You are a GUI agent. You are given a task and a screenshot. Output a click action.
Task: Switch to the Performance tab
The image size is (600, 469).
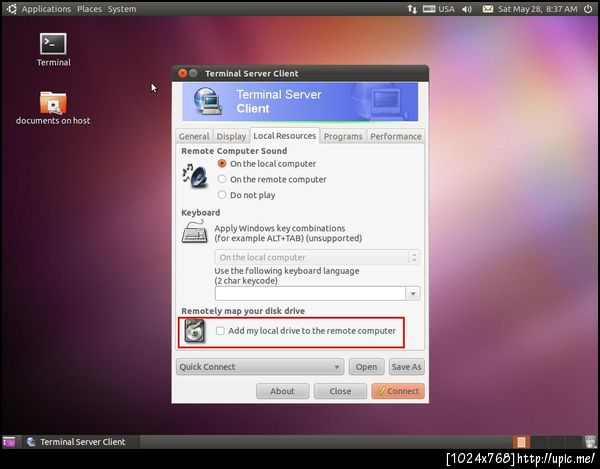(396, 136)
